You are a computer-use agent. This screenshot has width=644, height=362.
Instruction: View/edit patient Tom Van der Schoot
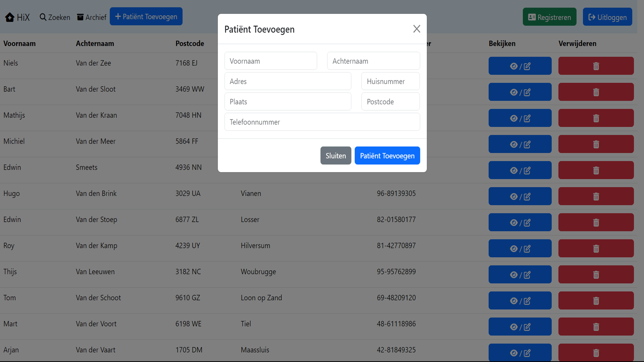pos(520,301)
